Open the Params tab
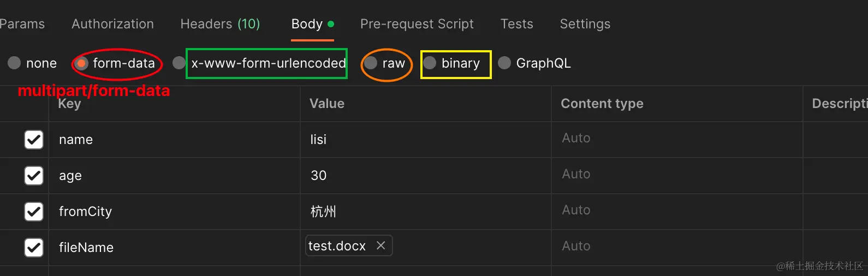 tap(22, 24)
